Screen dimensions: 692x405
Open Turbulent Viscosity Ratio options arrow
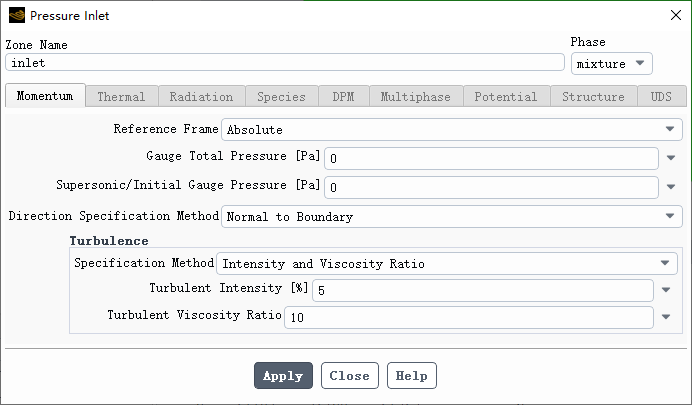666,318
